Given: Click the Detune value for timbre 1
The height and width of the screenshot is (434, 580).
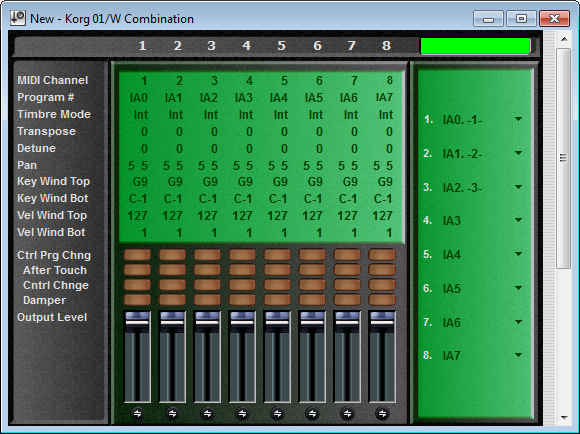Looking at the screenshot, I should (x=144, y=149).
